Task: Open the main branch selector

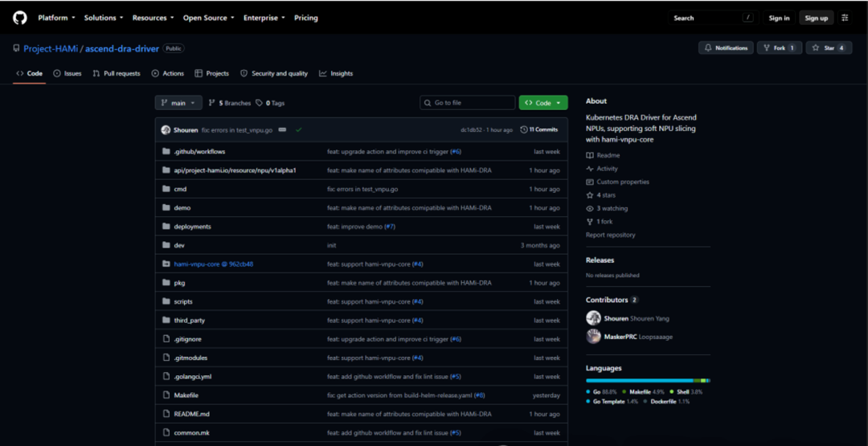Action: coord(178,103)
